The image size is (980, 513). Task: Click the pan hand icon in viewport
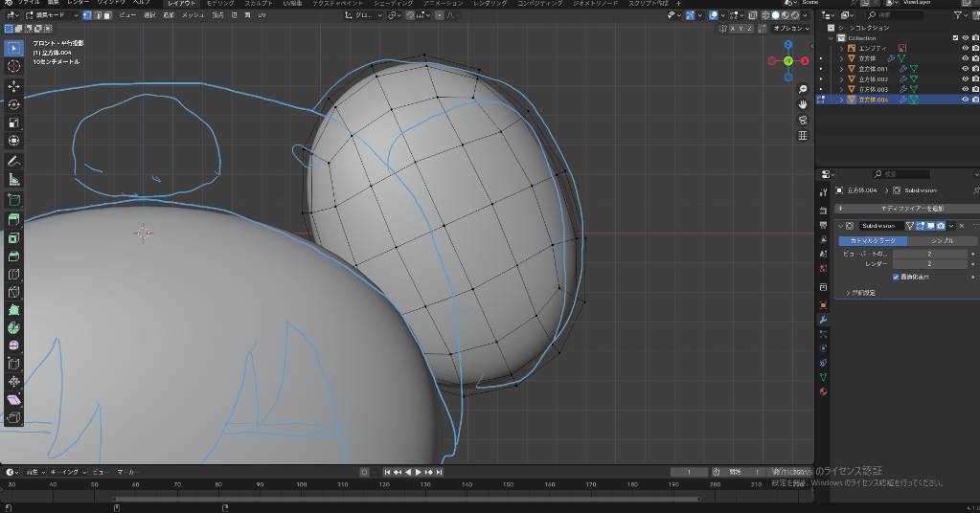click(803, 103)
